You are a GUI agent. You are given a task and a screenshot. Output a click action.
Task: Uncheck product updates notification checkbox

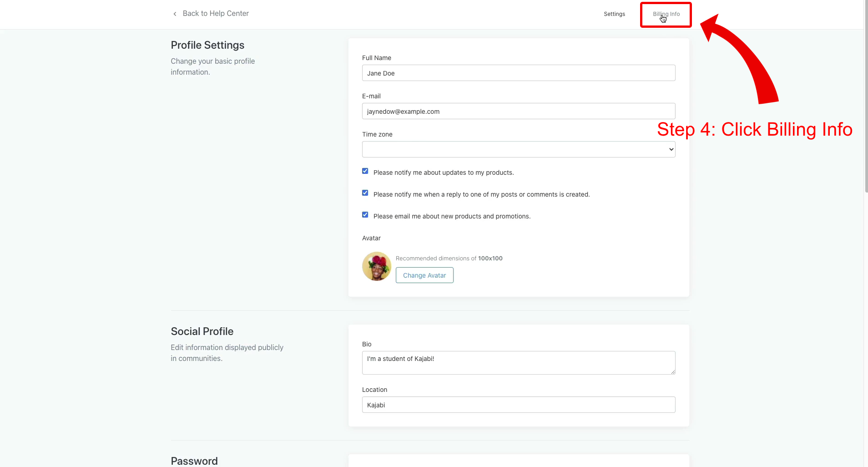coord(365,171)
